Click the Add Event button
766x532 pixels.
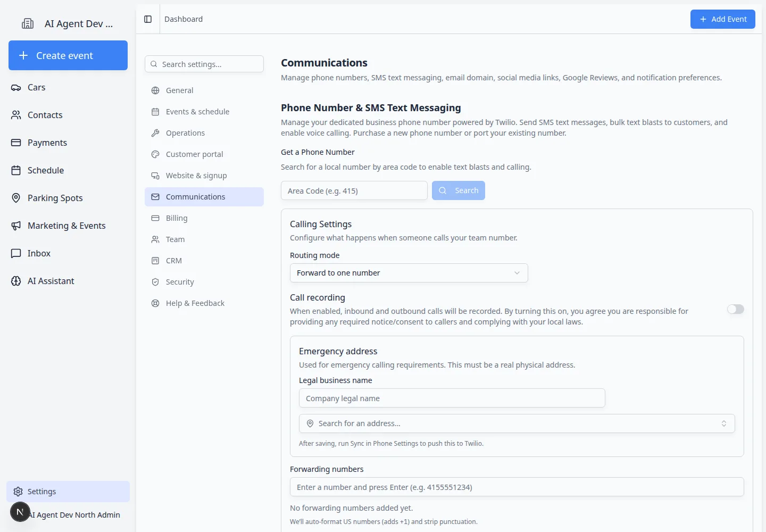722,19
